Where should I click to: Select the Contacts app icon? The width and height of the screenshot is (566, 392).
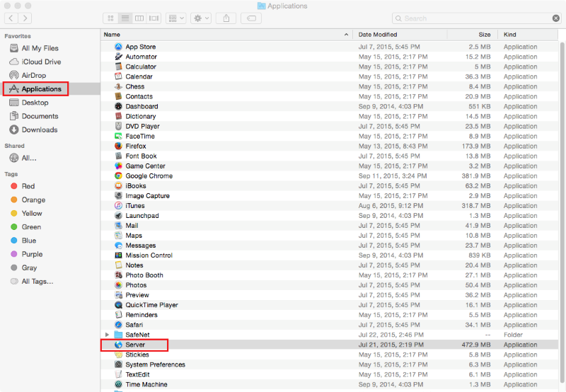pos(118,96)
